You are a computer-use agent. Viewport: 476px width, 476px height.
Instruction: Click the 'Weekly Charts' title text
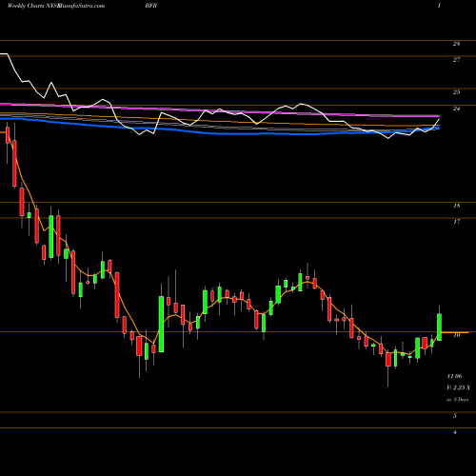(x=26, y=6)
